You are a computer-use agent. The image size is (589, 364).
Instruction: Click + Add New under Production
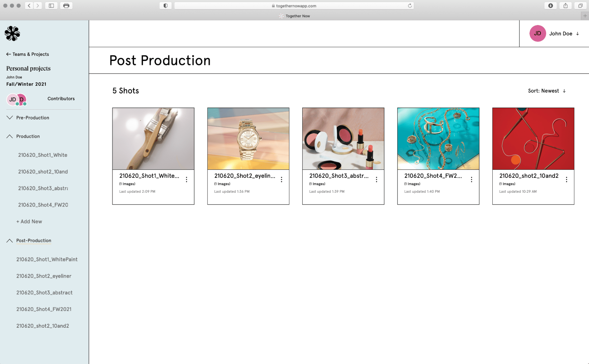coord(29,221)
